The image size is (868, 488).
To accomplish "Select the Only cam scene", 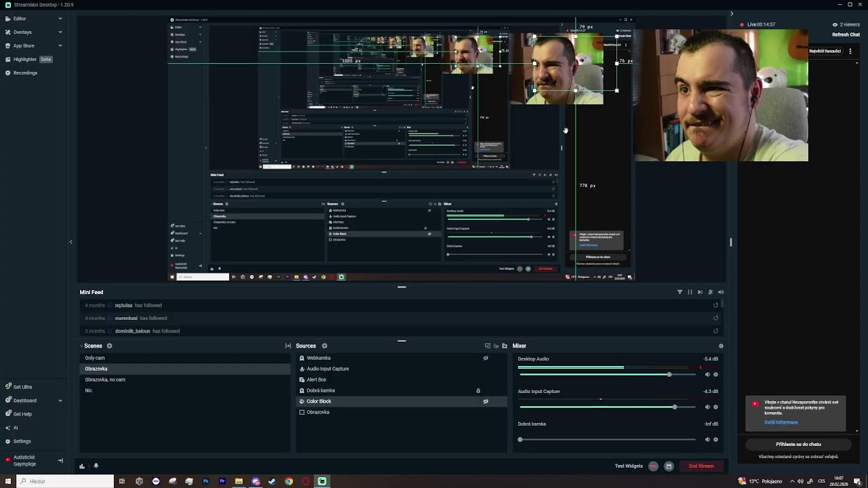I will (x=95, y=358).
